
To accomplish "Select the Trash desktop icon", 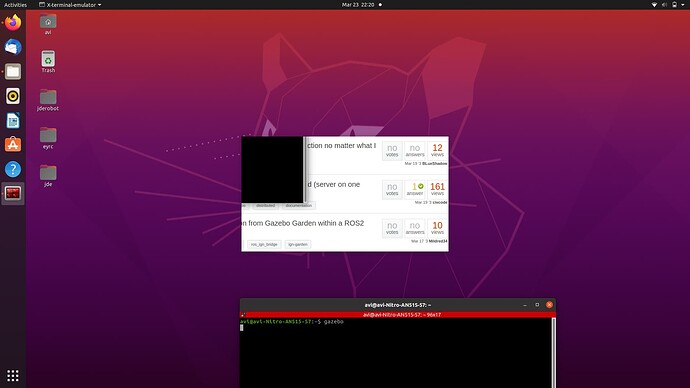I will tap(48, 62).
